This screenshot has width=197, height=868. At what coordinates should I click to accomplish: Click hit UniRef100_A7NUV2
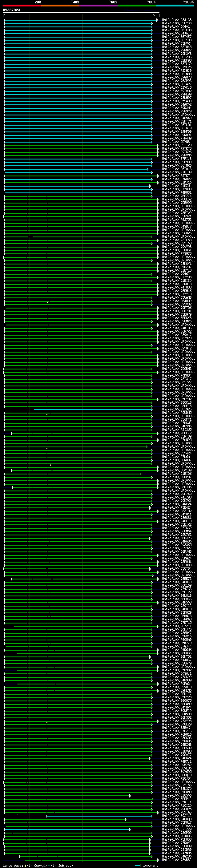tap(177, 179)
